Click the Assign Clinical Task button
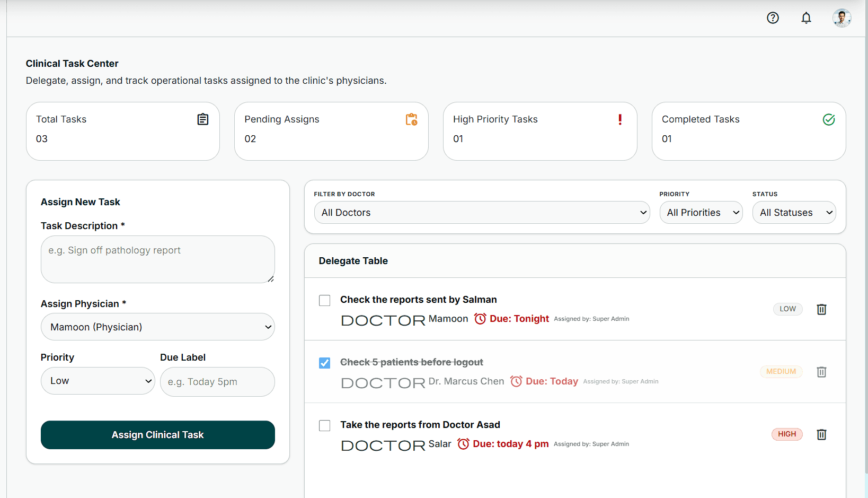 [x=158, y=435]
